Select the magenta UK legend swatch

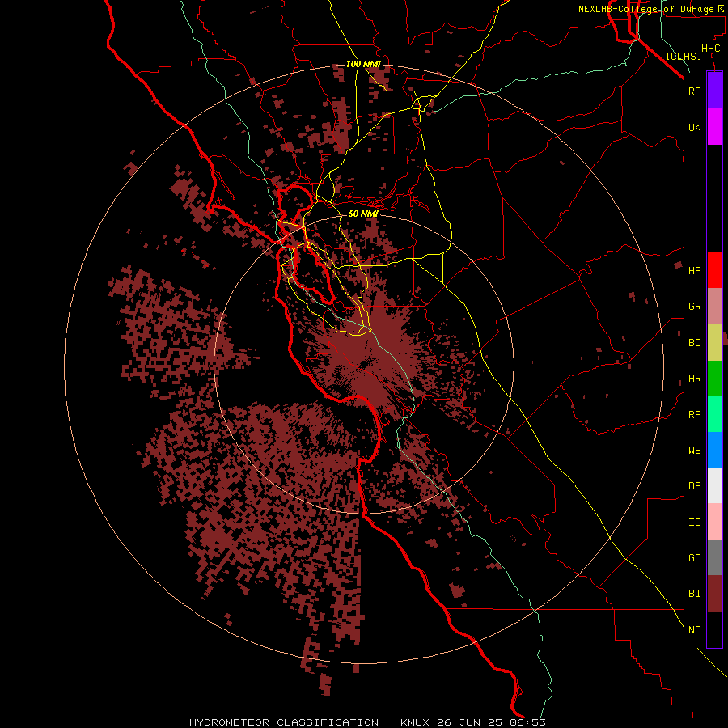714,127
